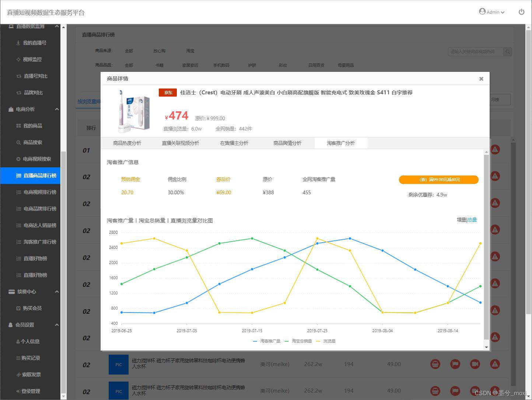Viewport: 532px width, 400px height.
Task: Filter category by 彩妆
Action: coord(283,65)
